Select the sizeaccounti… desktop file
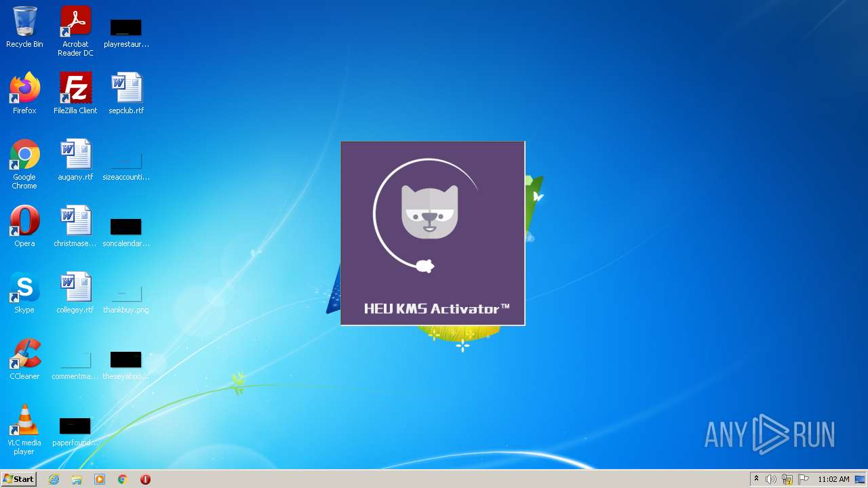The width and height of the screenshot is (868, 488). pos(126,167)
